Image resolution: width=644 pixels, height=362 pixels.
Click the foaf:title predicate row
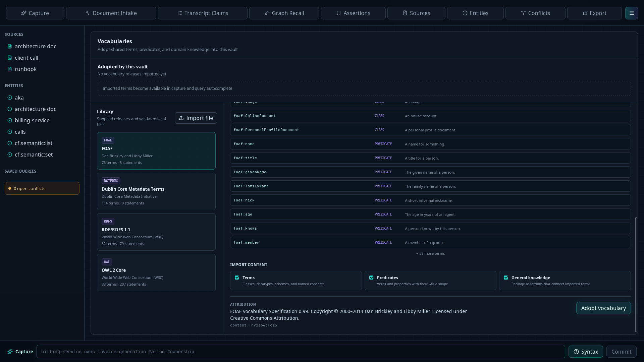pyautogui.click(x=430, y=158)
